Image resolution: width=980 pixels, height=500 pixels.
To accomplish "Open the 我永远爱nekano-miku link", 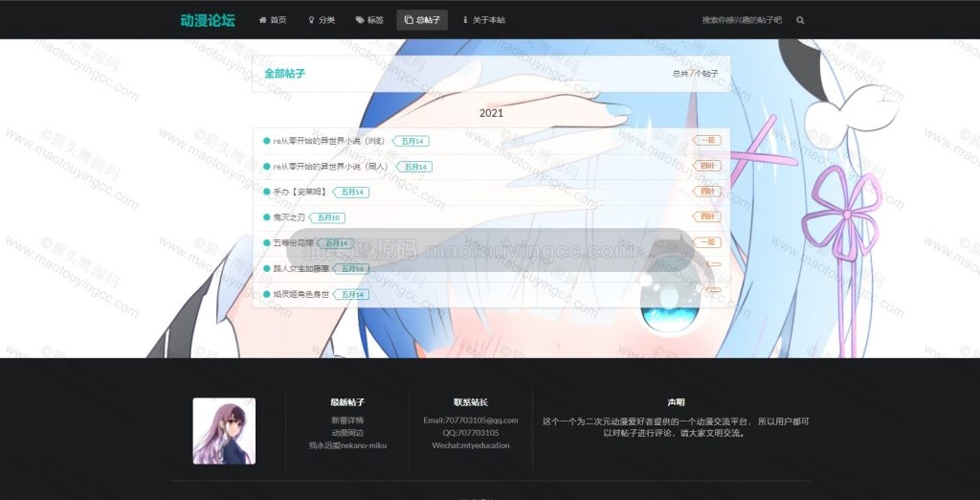I will click(347, 445).
